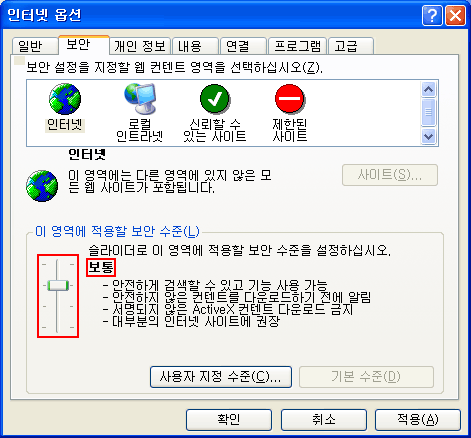Open the 개인 정보 tab
The width and height of the screenshot is (471, 438).
140,46
